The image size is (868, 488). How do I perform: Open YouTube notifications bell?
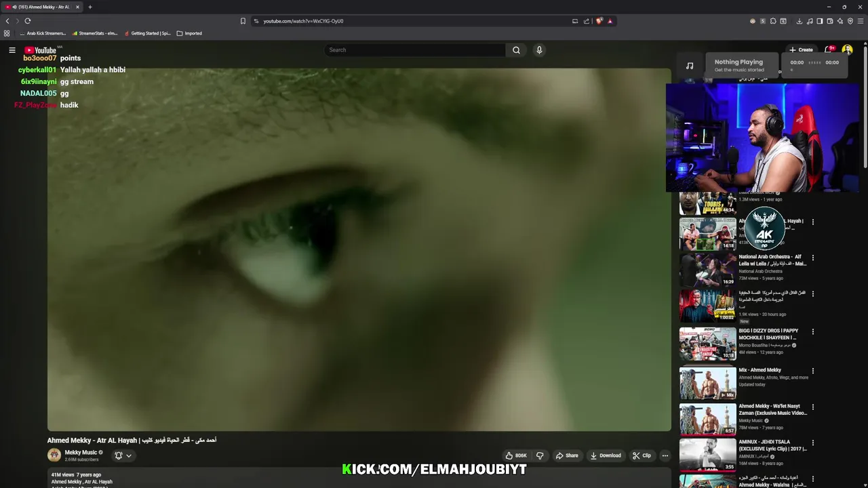(x=829, y=49)
